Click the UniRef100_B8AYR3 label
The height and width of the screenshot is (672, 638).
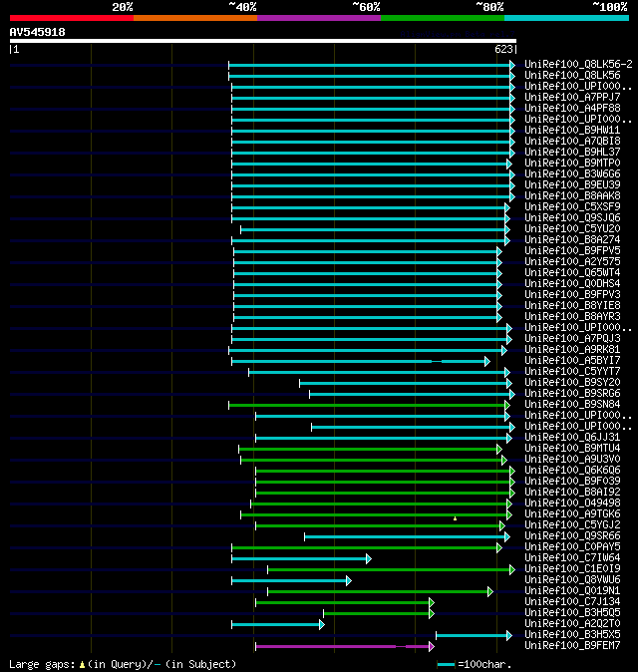pyautogui.click(x=572, y=317)
